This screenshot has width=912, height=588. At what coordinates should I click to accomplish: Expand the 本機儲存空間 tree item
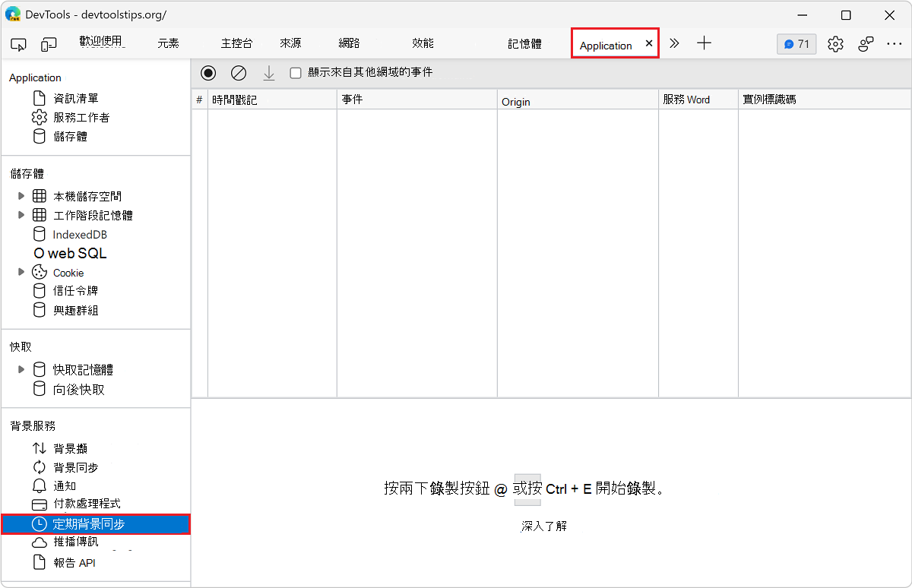point(21,195)
